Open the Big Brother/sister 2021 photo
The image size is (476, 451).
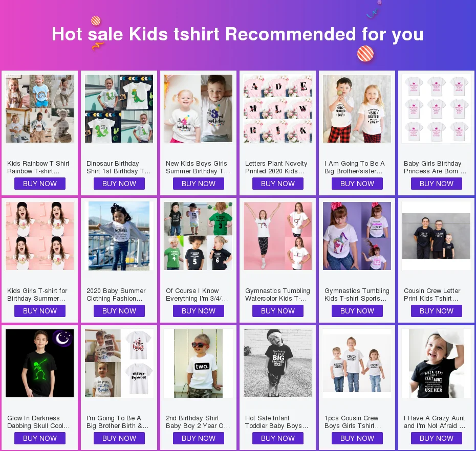(357, 108)
